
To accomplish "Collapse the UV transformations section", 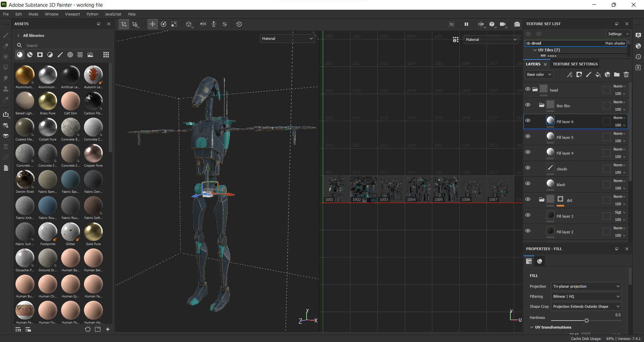I will pyautogui.click(x=532, y=327).
